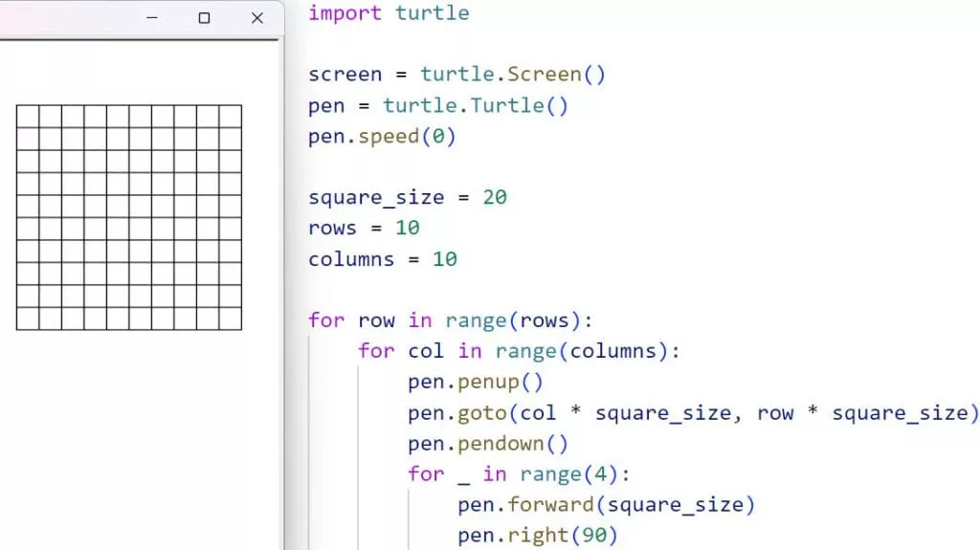Screen dimensions: 980x550
Task: Minimize the turtle graphics window
Action: 151,18
